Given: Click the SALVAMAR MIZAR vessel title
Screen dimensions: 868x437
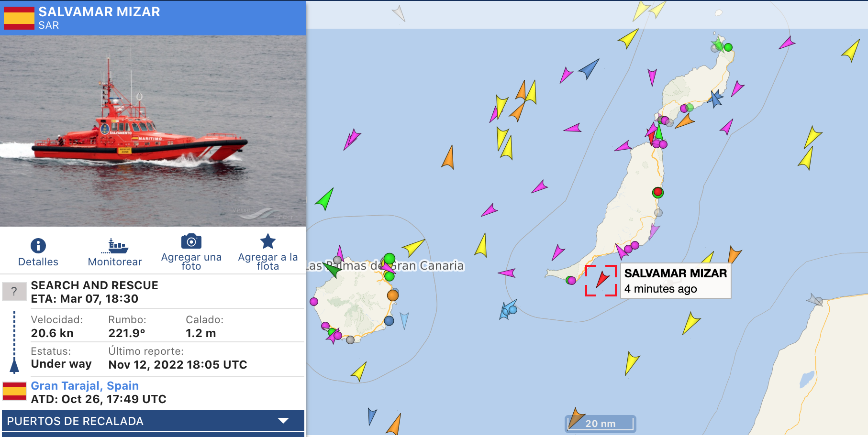Looking at the screenshot, I should (x=100, y=11).
